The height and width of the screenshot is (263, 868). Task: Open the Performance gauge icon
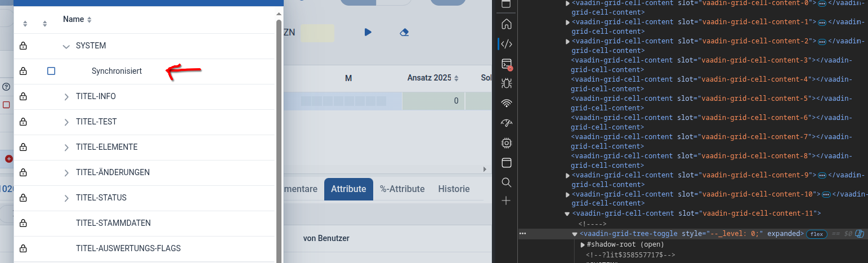[x=506, y=123]
